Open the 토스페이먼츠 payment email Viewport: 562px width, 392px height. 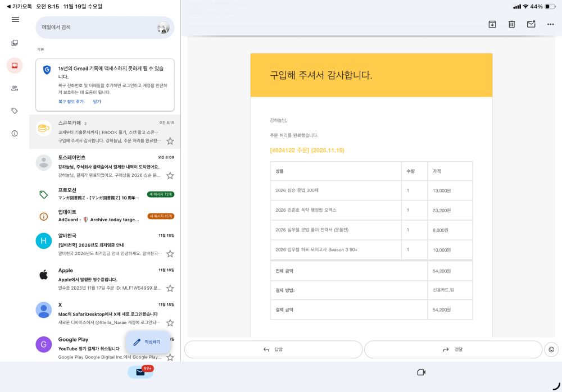click(x=105, y=166)
